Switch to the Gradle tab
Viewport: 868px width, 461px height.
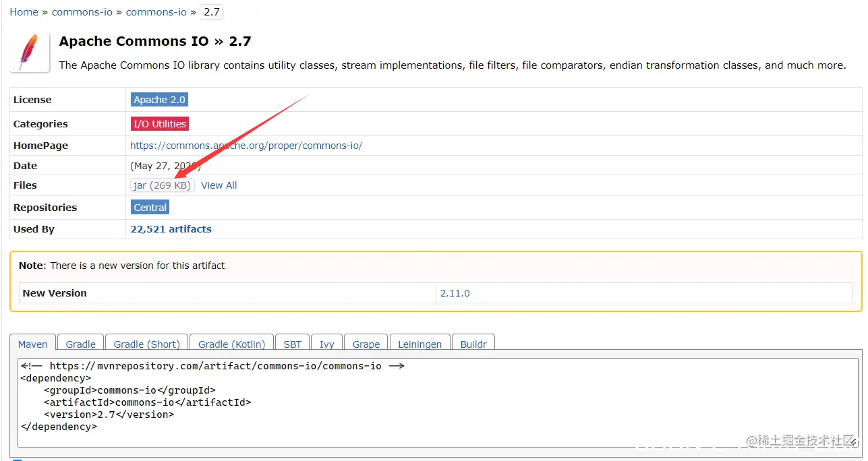point(81,344)
